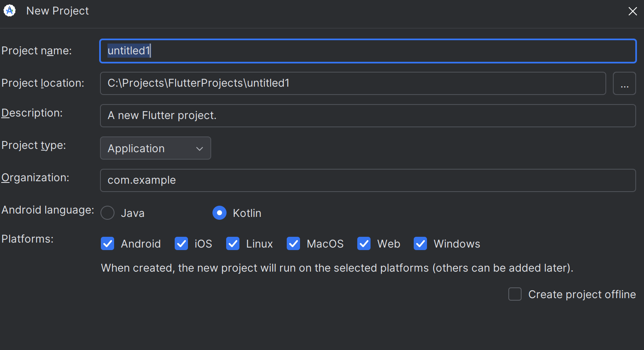Toggle the MacOS platform checkbox

293,243
